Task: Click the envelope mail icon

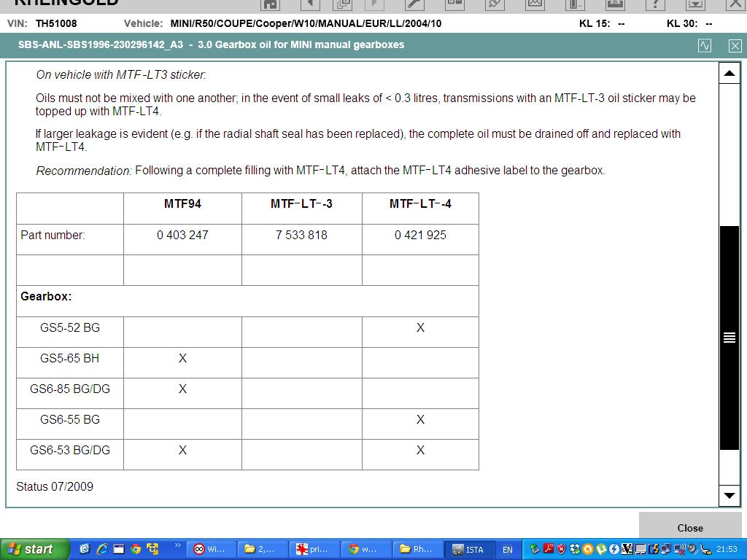Action: coord(535,4)
